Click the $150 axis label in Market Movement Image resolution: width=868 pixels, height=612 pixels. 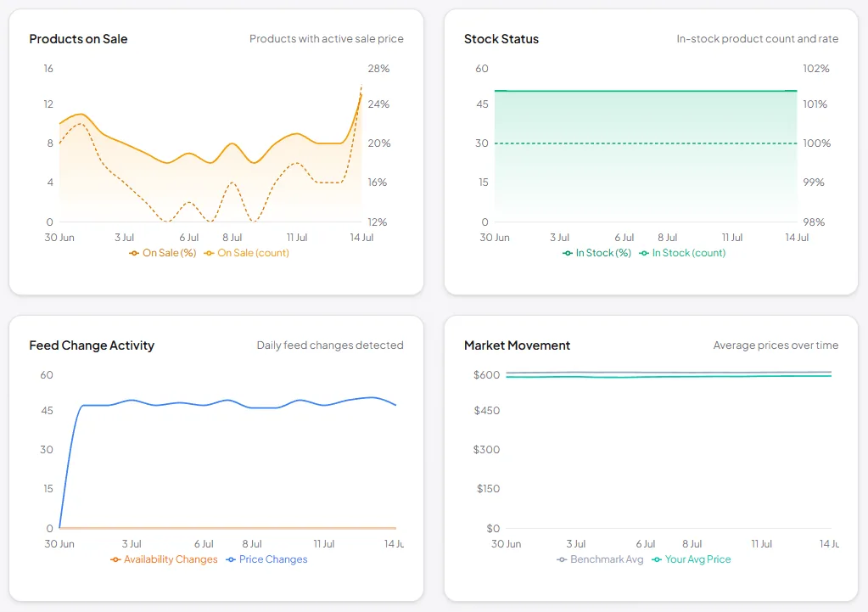pos(488,488)
